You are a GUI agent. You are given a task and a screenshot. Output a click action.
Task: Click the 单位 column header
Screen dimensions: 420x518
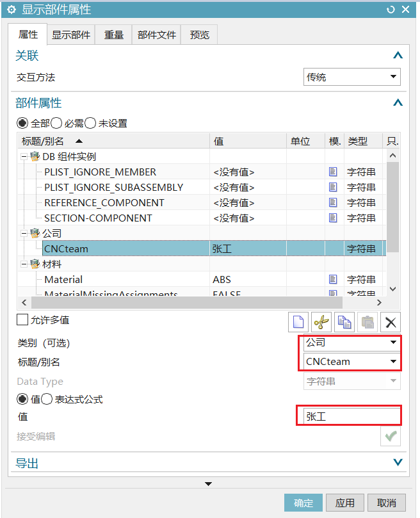tap(305, 142)
